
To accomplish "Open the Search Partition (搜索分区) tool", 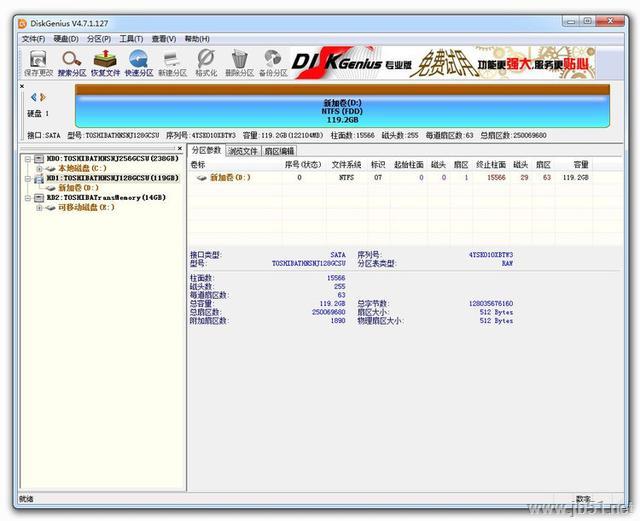I will 72,63.
